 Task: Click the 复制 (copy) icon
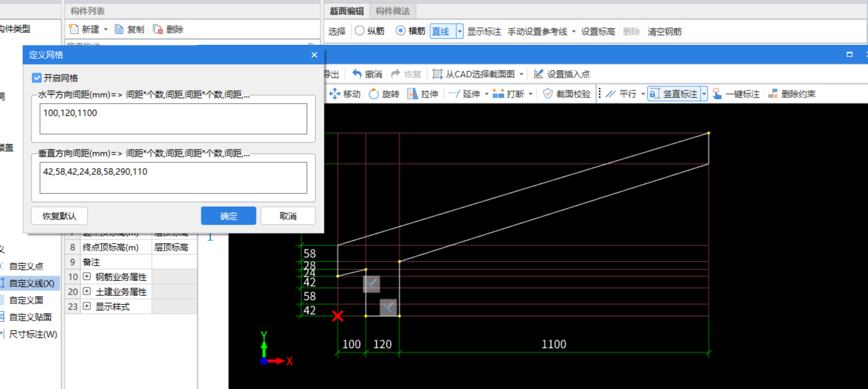(119, 29)
